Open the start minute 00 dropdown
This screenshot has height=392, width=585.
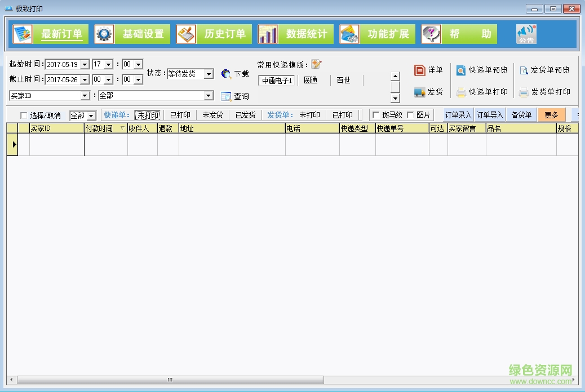click(x=139, y=65)
